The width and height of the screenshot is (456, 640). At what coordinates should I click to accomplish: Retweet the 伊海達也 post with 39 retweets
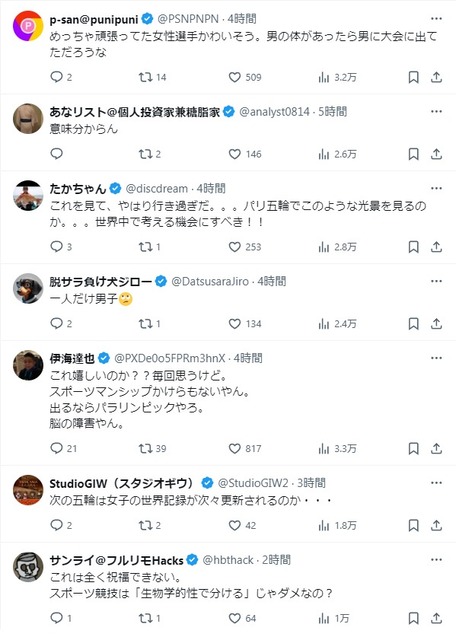[152, 448]
